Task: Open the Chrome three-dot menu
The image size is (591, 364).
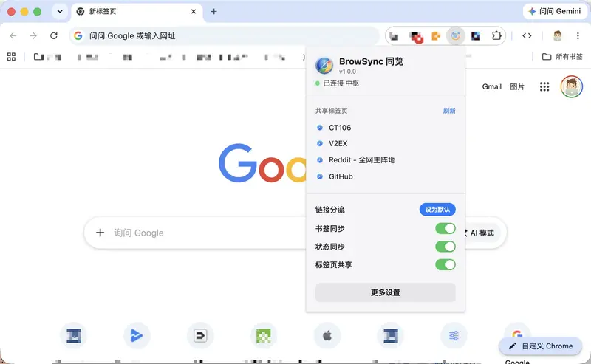Action: (578, 35)
